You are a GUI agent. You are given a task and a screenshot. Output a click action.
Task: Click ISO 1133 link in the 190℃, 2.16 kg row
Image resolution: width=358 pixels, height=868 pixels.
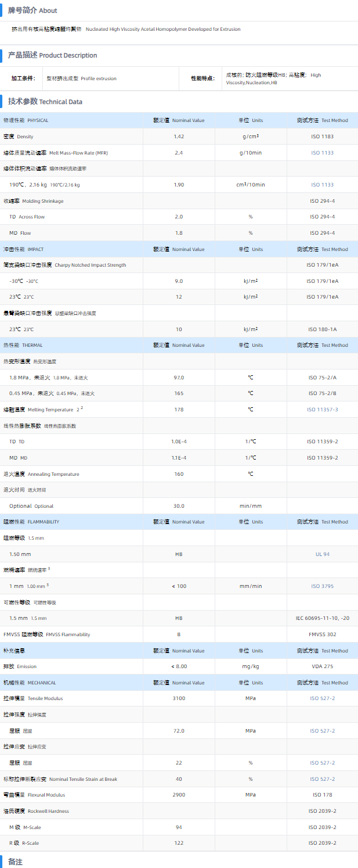(x=322, y=185)
